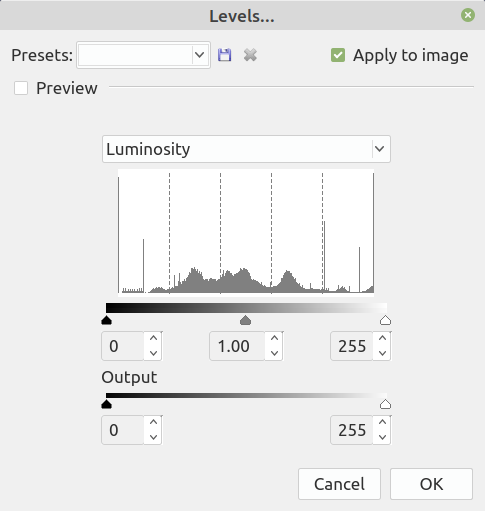Viewport: 485px width, 511px height.
Task: Select the black output level handle
Action: (x=106, y=404)
